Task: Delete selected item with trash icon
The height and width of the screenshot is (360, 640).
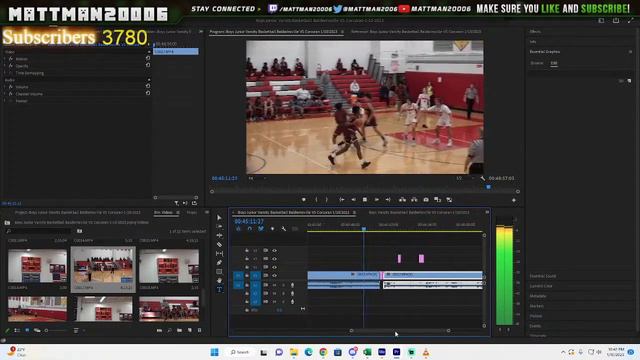Action: tap(200, 330)
